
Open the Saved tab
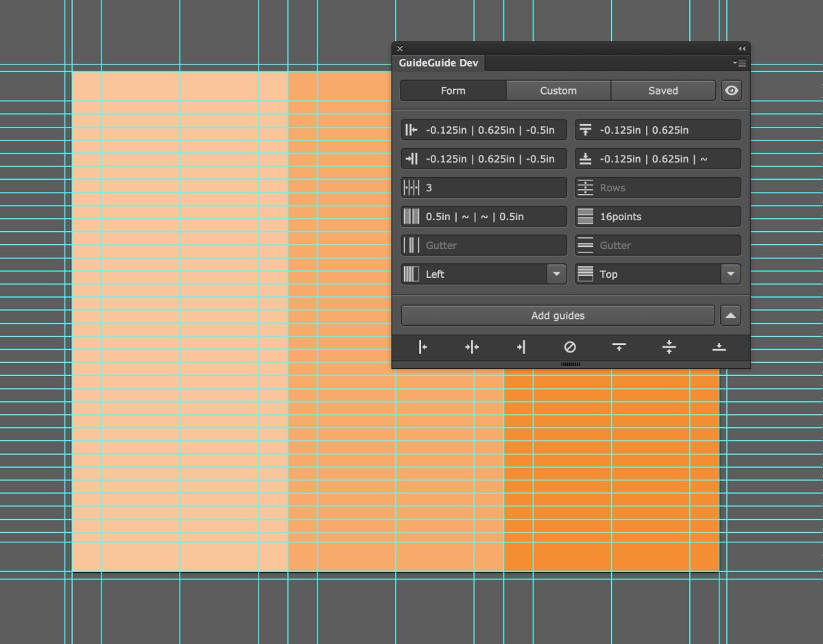(663, 91)
